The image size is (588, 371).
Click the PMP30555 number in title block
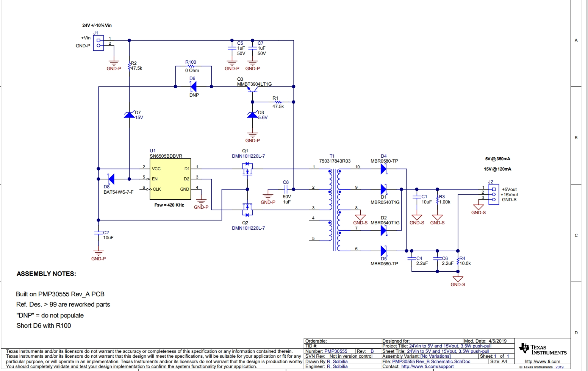(x=336, y=351)
